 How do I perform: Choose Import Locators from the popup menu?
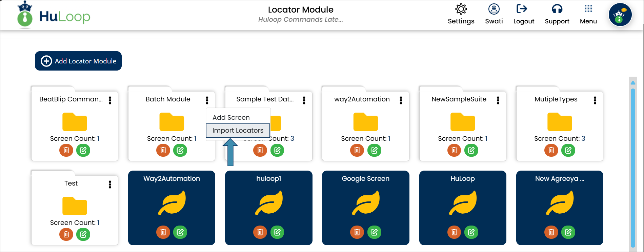tap(238, 131)
